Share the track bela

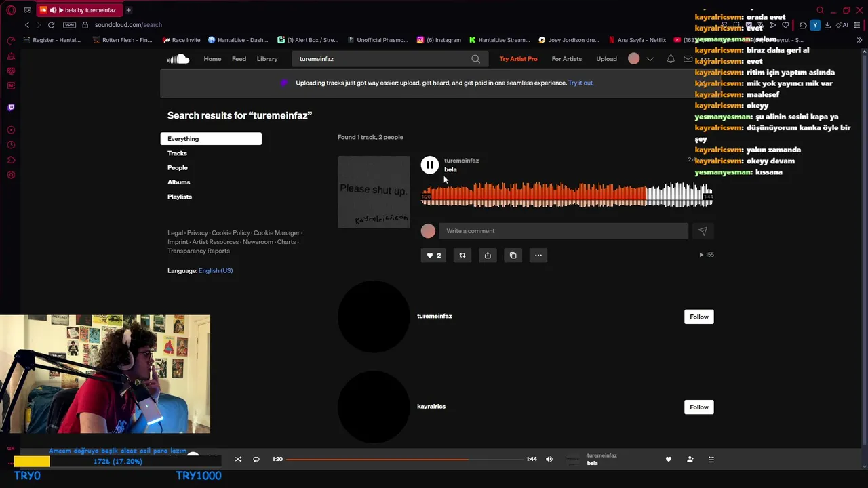[488, 256]
